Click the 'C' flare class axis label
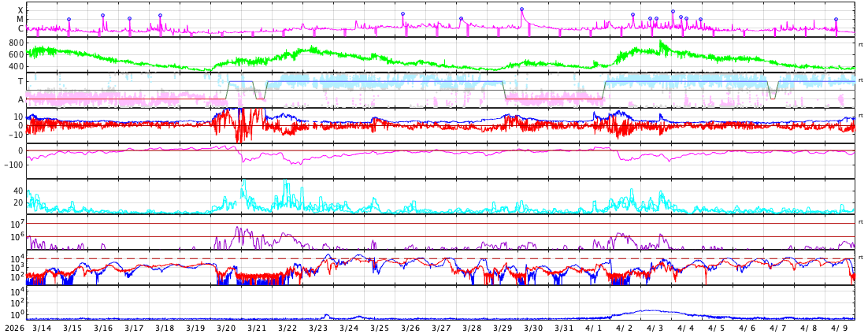This screenshot has height=334, width=868. pos(20,28)
